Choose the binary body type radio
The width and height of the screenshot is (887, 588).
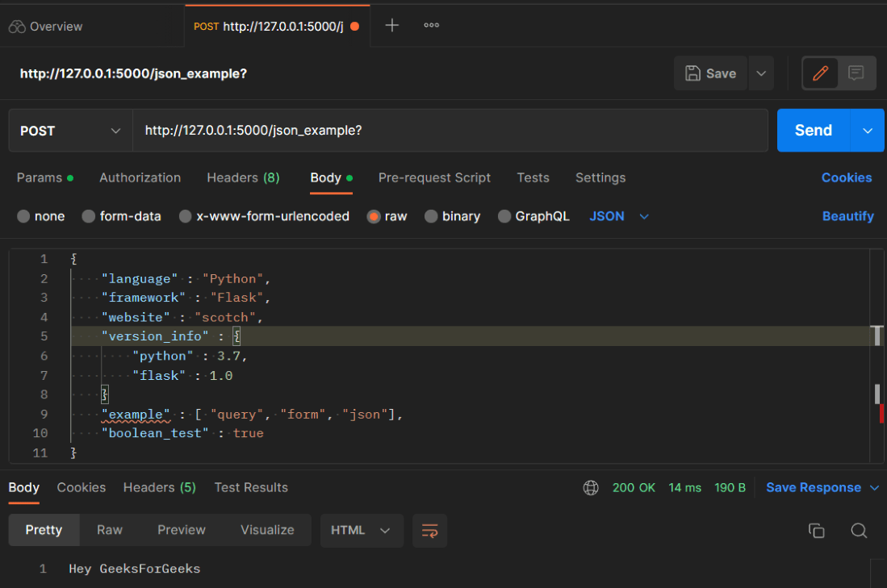click(x=431, y=216)
